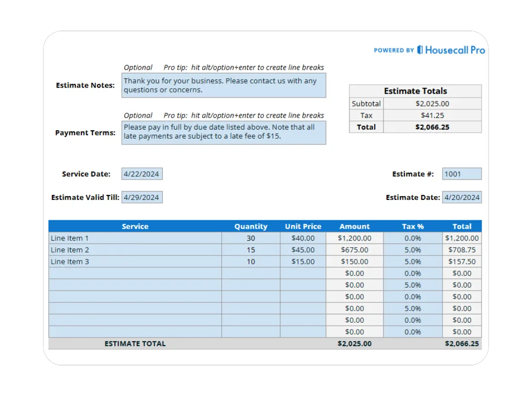The image size is (532, 396).
Task: Select the Tax % cell showing 5.0% for Line Item 2
Action: click(x=413, y=250)
